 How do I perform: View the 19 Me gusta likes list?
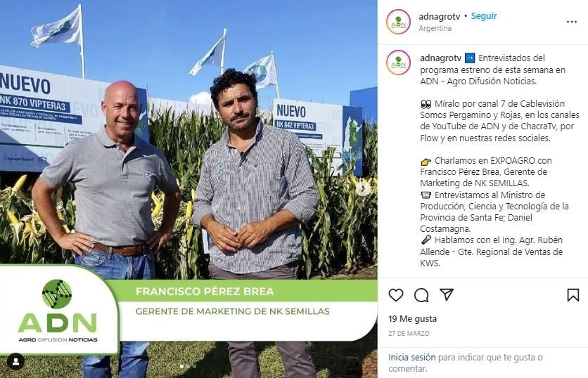(x=412, y=319)
